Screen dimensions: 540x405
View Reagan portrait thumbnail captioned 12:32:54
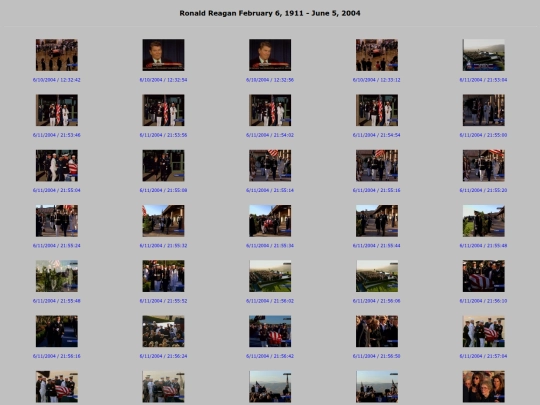[x=164, y=55]
